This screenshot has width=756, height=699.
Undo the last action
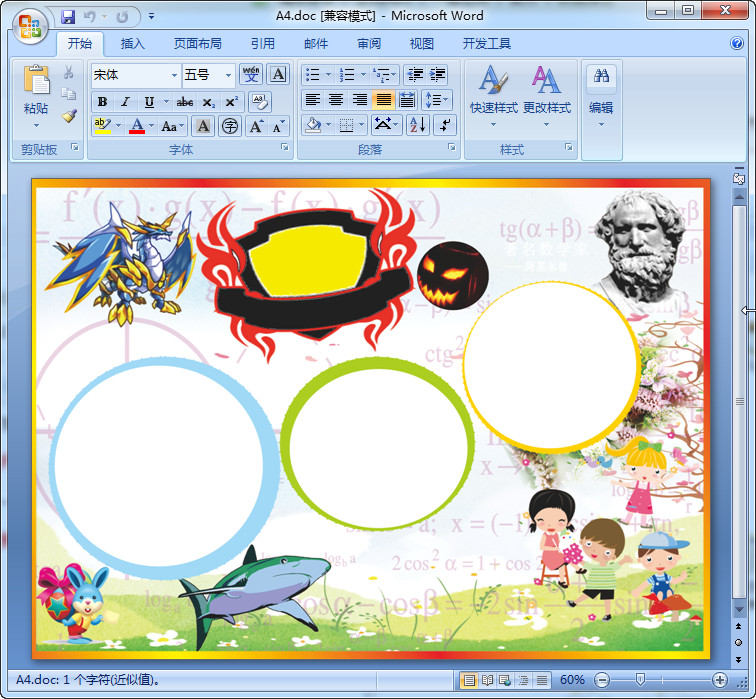click(x=90, y=17)
